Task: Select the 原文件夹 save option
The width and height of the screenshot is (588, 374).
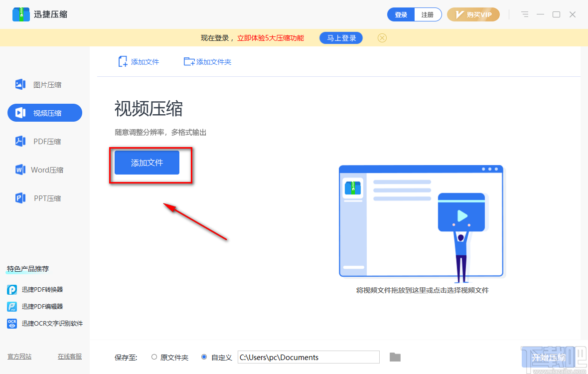Action: pyautogui.click(x=154, y=357)
